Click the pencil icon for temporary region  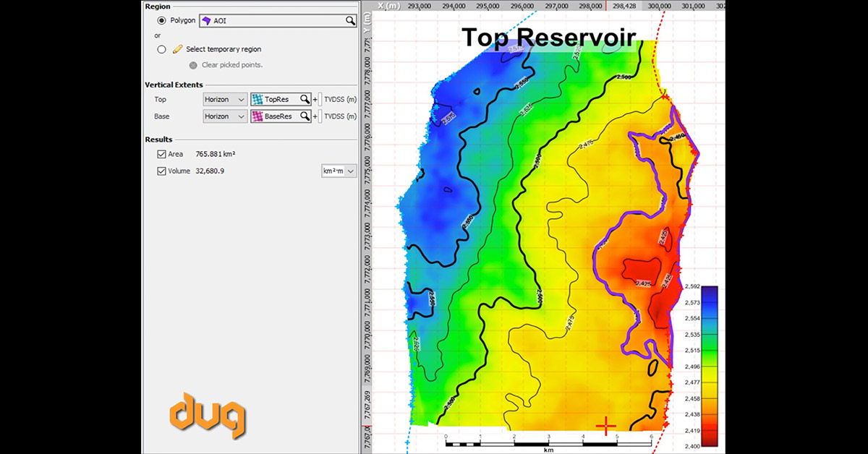178,49
